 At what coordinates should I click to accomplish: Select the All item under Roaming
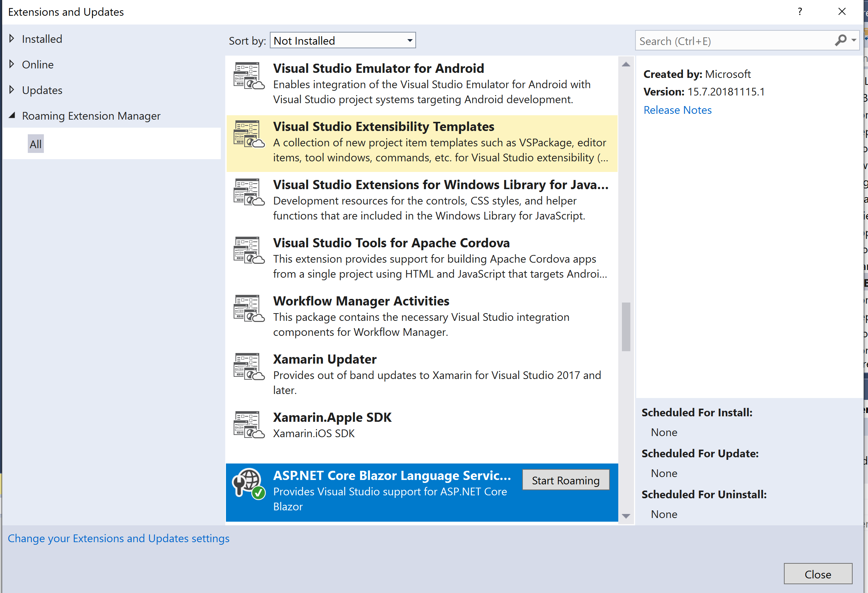pos(36,144)
